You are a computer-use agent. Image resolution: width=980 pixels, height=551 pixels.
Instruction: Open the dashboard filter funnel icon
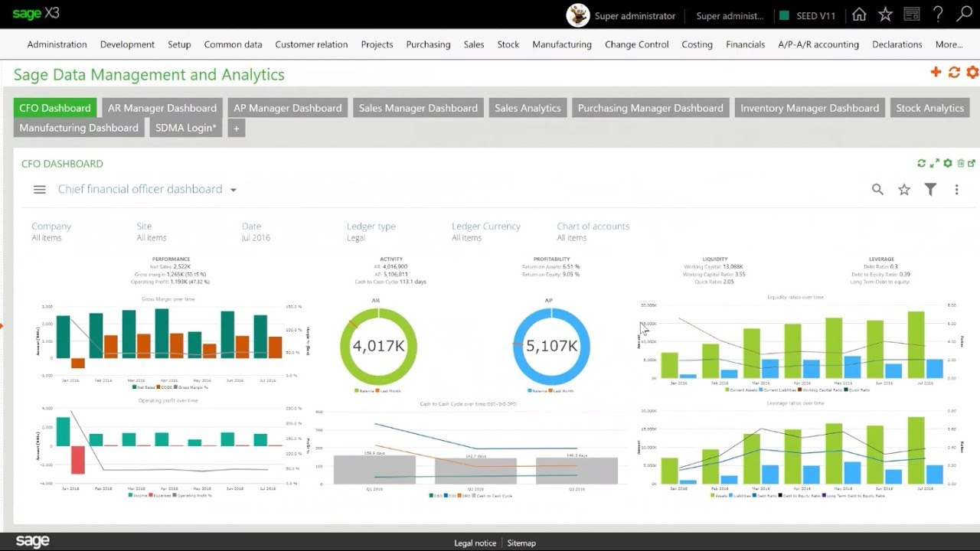(930, 190)
